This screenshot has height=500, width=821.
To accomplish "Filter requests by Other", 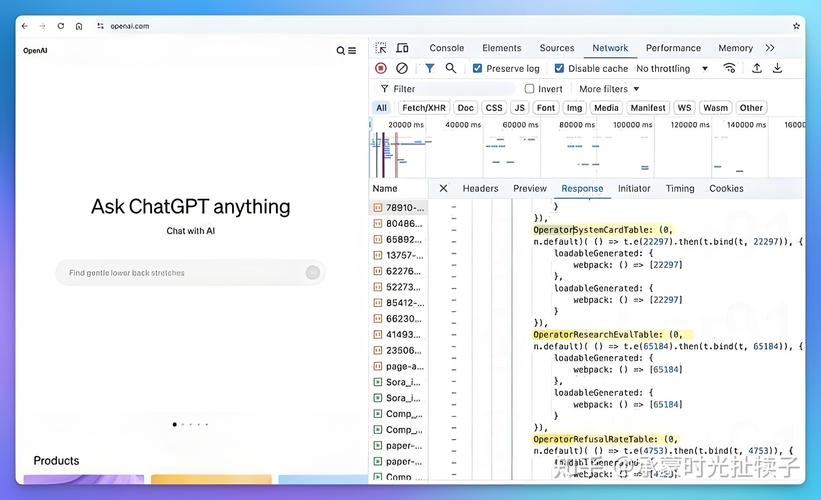I will (751, 108).
